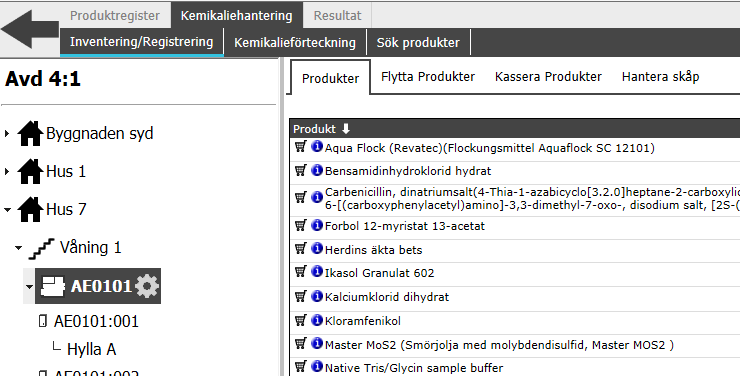Select product Aqua Flock (Revatec)
The width and height of the screenshot is (740, 376).
489,148
